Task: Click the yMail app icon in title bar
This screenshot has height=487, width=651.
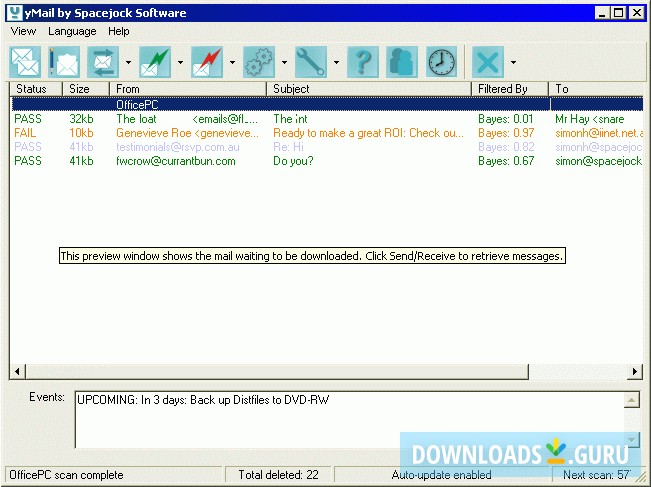Action: tap(15, 13)
